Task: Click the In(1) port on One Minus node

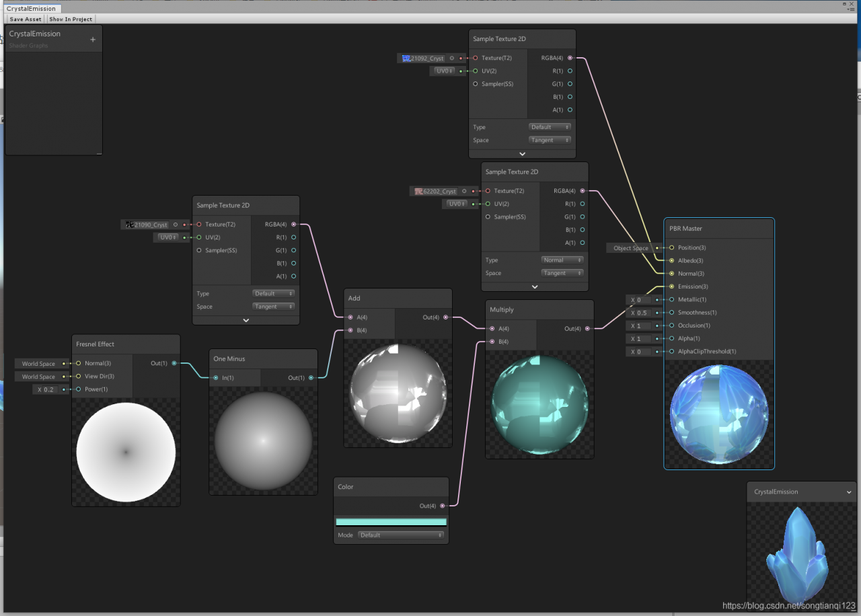Action: click(x=215, y=378)
